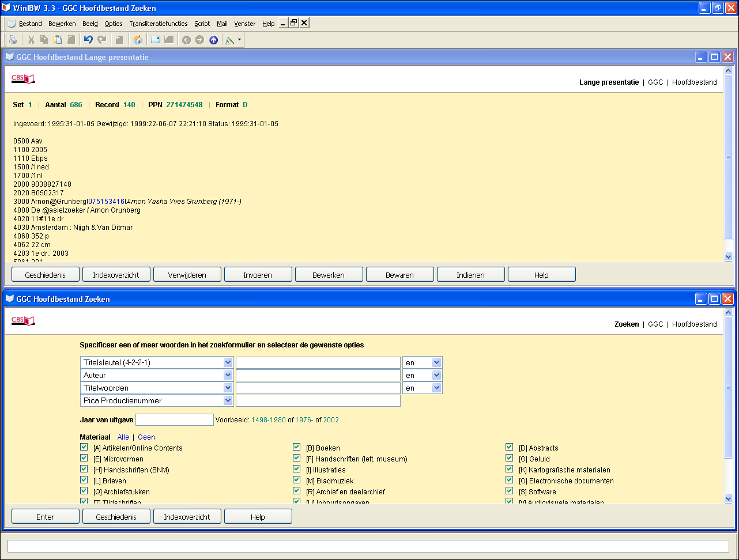
Task: Open the 'en' operator dropdown next to Titelsleutel
Action: (x=436, y=362)
